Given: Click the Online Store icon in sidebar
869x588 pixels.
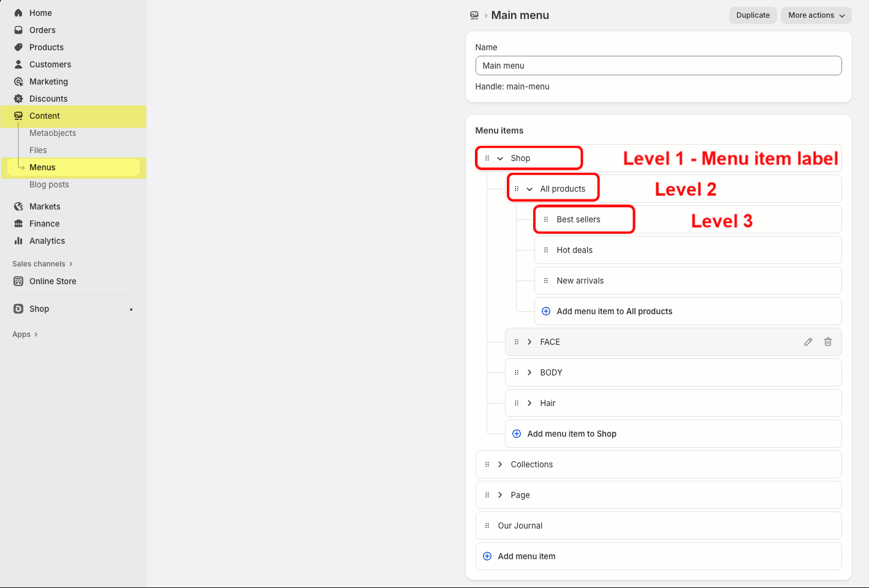Looking at the screenshot, I should point(18,281).
